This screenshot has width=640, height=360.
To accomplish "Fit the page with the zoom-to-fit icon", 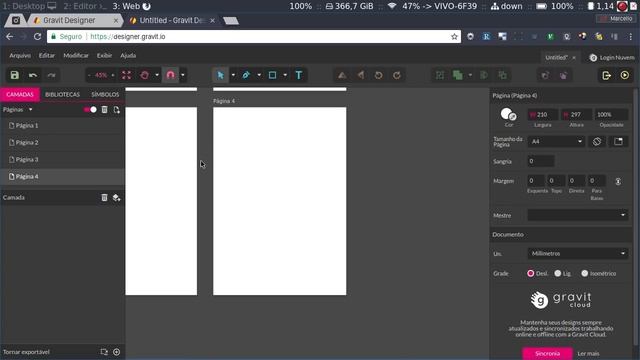I will pos(127,75).
